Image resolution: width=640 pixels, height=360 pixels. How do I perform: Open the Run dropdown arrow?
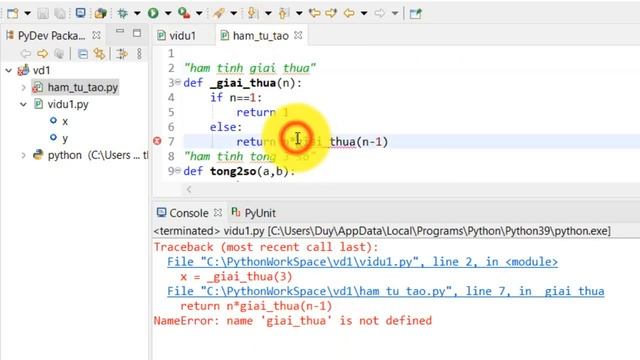tap(168, 13)
